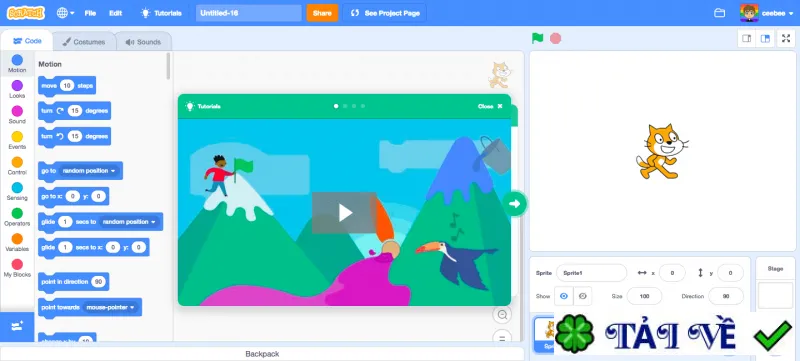Click the 90 value in point in direction block
This screenshot has width=800, height=361.
pos(98,282)
